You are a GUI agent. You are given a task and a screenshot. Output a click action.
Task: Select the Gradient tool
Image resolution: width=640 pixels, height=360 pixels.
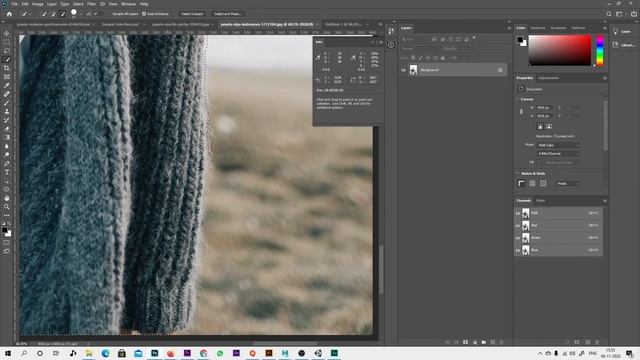(x=7, y=137)
